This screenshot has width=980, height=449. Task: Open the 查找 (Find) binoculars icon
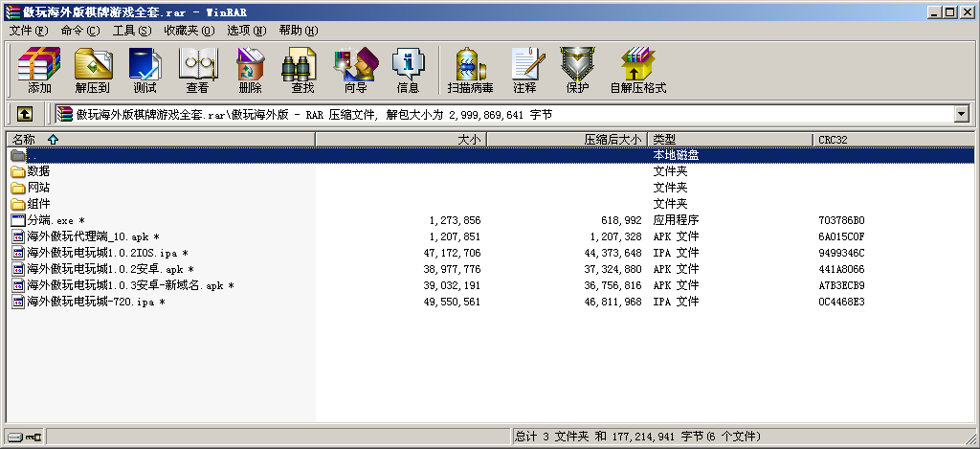302,70
